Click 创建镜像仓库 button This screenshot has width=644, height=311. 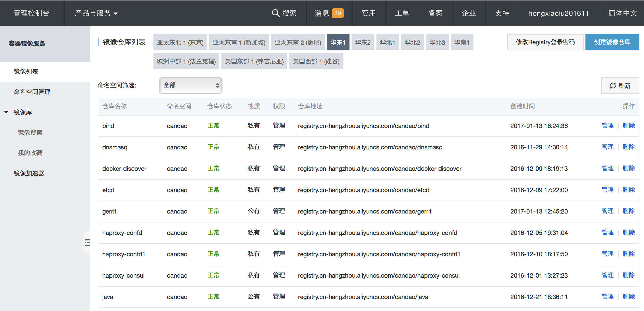[x=612, y=42]
